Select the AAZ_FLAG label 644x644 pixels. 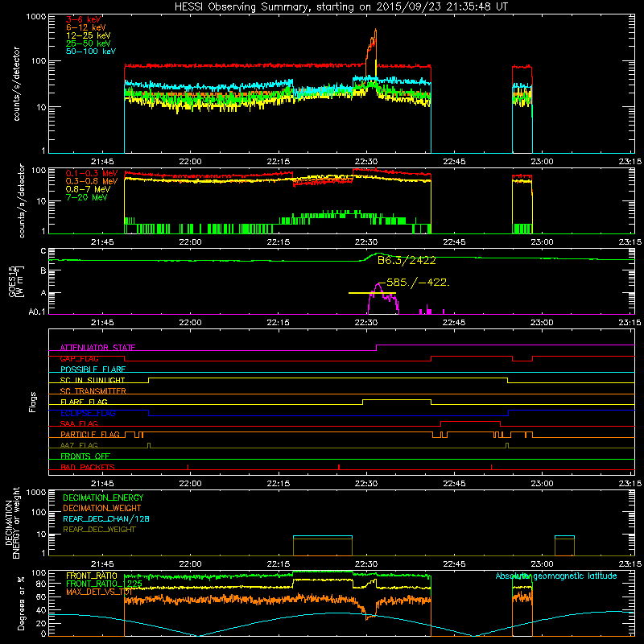[x=79, y=445]
